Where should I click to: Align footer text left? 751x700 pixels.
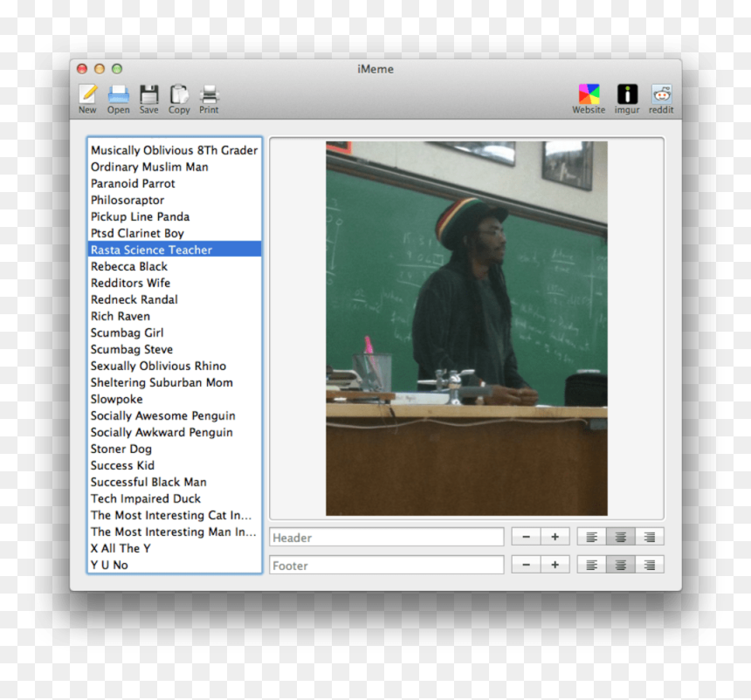coord(591,565)
